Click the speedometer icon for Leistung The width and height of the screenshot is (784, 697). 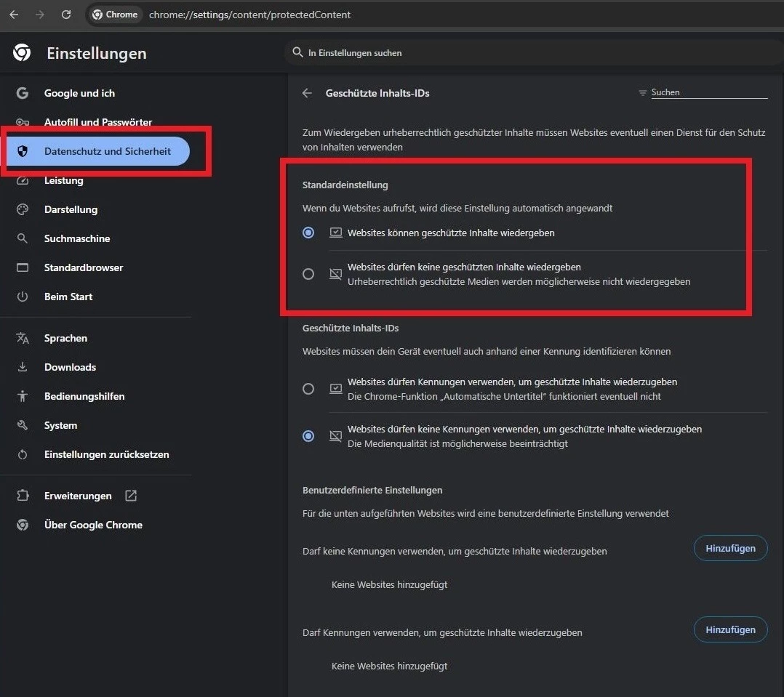coord(22,180)
